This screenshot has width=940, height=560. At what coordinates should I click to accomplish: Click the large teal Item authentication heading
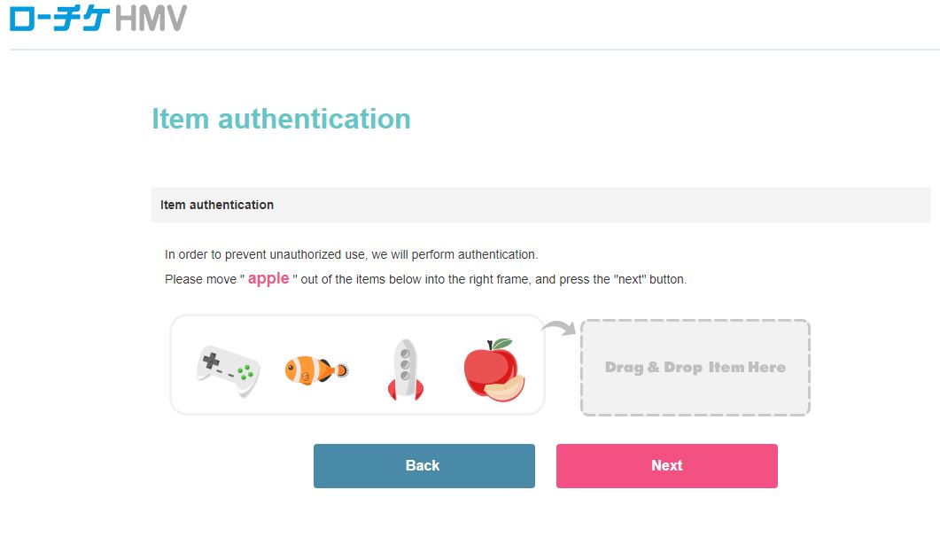281,119
